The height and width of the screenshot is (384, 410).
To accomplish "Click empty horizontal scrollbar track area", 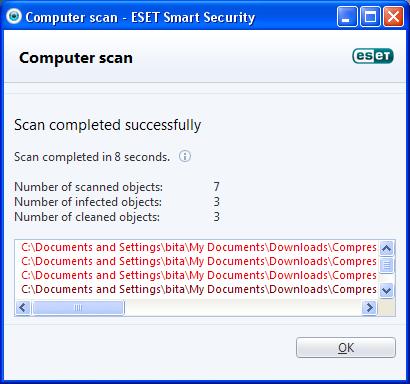I will click(243, 308).
